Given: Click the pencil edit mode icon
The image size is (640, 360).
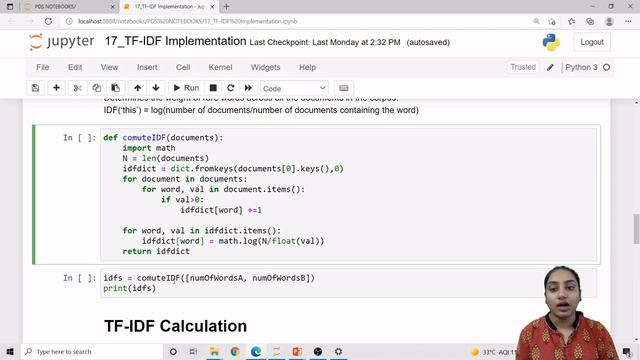Looking at the screenshot, I should tap(550, 67).
